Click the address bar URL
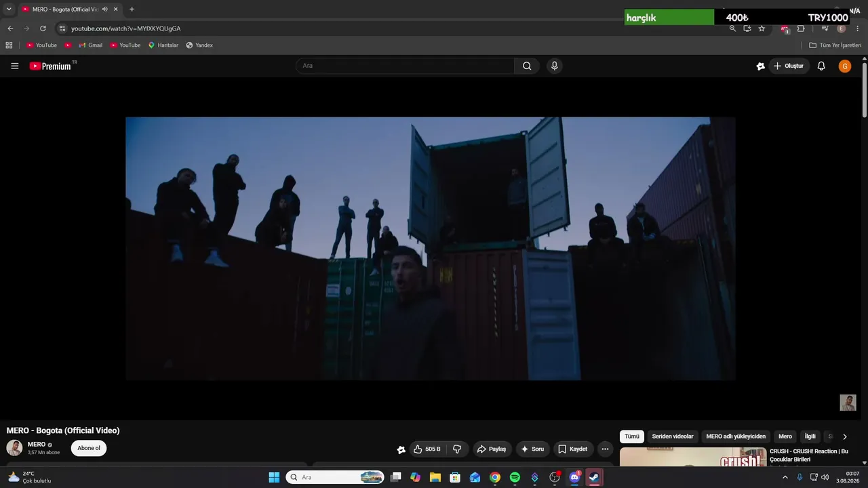 coord(126,28)
